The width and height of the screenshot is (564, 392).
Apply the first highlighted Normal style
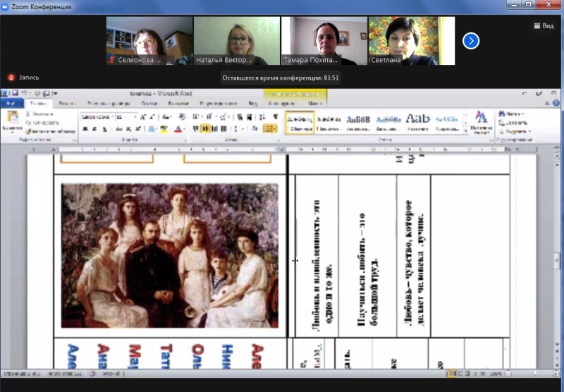click(x=300, y=122)
